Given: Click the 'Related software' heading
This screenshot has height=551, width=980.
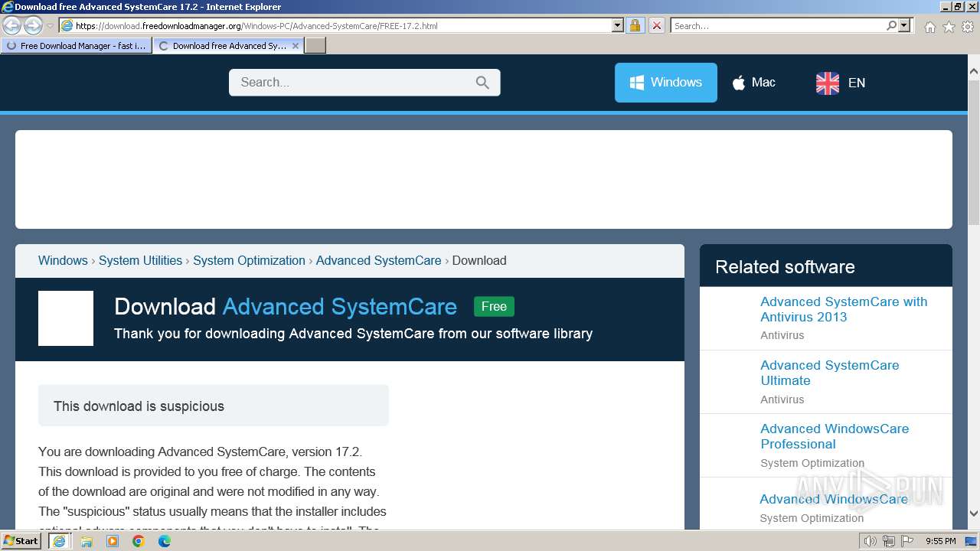Looking at the screenshot, I should (x=785, y=267).
